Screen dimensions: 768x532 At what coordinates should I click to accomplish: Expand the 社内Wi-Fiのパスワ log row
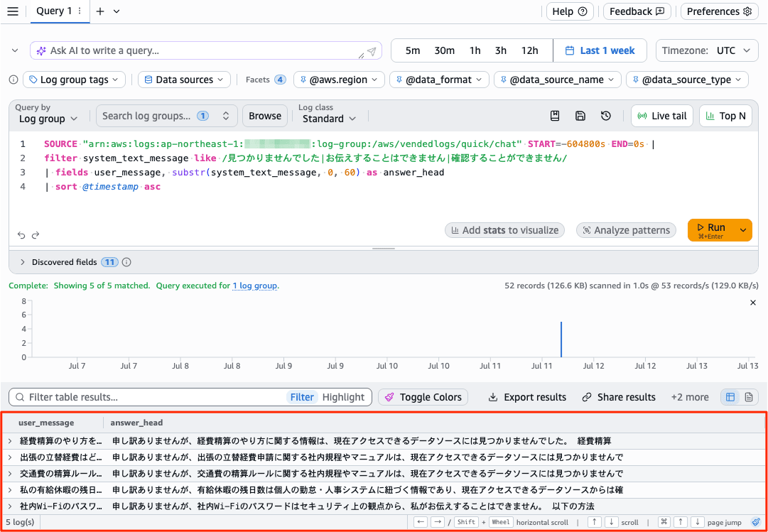pos(10,506)
